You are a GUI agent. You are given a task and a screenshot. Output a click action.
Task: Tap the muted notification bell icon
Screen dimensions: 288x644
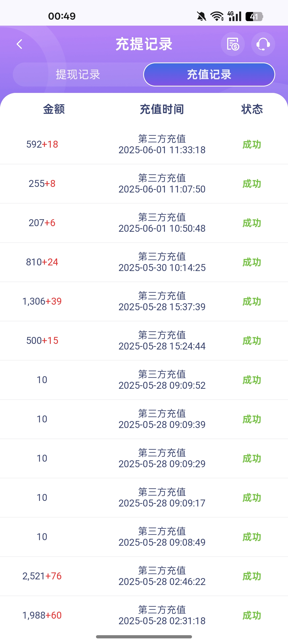[x=201, y=17]
